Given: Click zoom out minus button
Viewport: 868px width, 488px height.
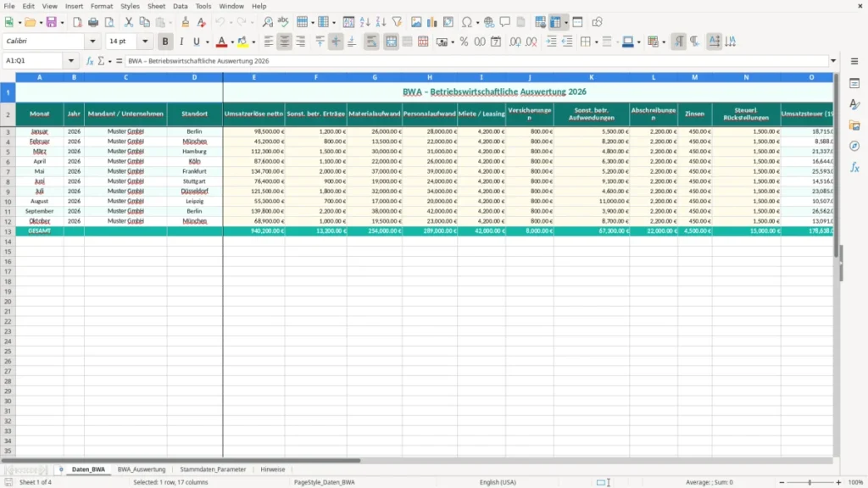Looking at the screenshot, I should pos(782,482).
